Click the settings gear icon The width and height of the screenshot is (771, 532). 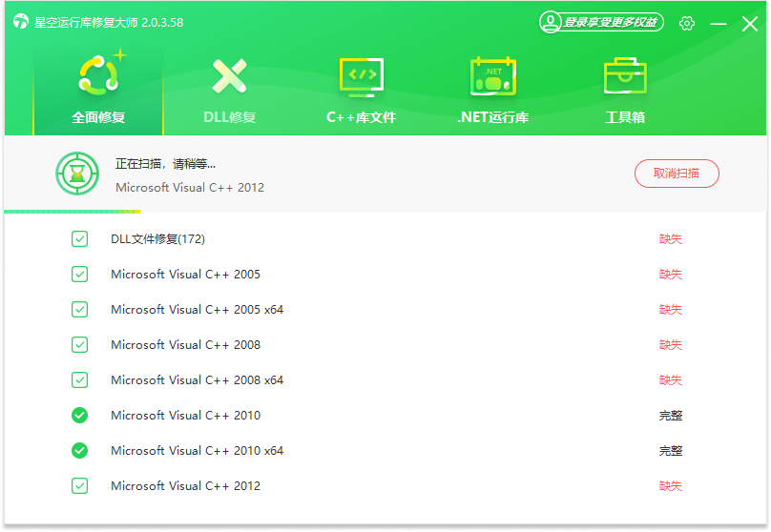pyautogui.click(x=687, y=23)
